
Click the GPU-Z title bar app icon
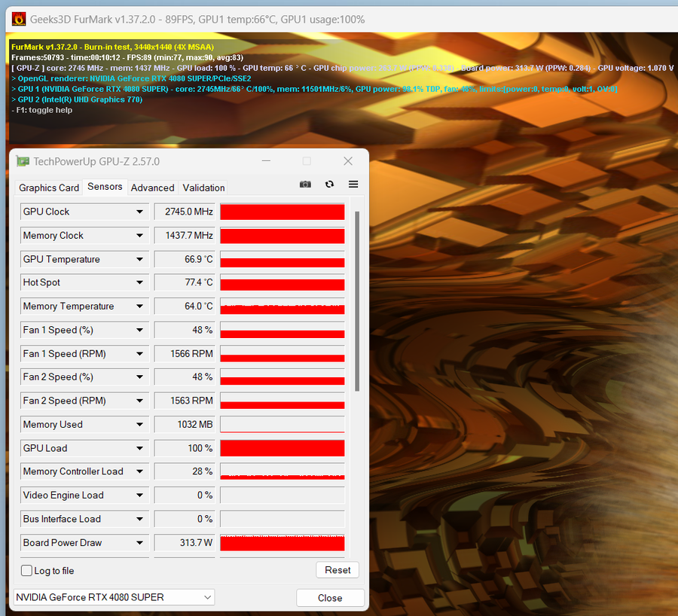tap(23, 161)
